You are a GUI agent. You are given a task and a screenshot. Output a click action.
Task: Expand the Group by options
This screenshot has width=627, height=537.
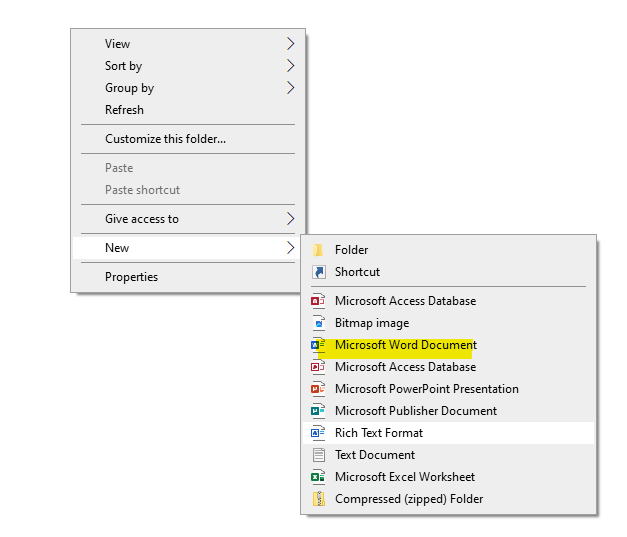(188, 88)
